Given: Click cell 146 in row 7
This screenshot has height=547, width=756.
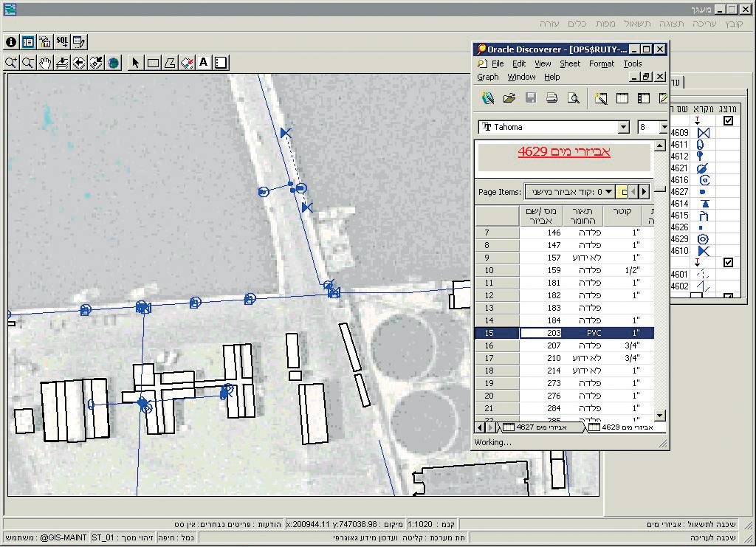Looking at the screenshot, I should point(541,233).
